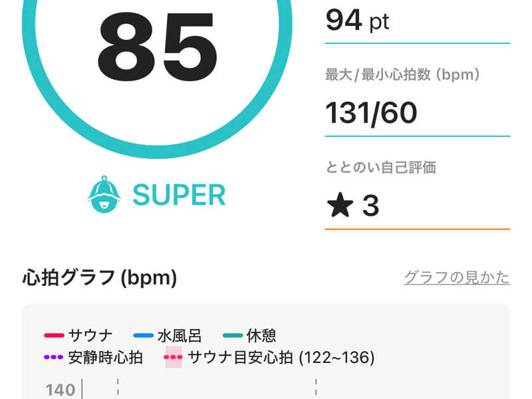Tap the 休憩 legend text
The image size is (532, 399).
260,336
